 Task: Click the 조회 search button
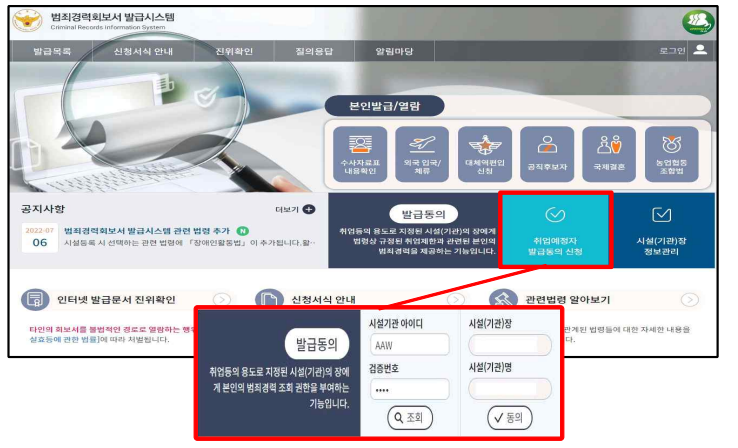point(409,417)
